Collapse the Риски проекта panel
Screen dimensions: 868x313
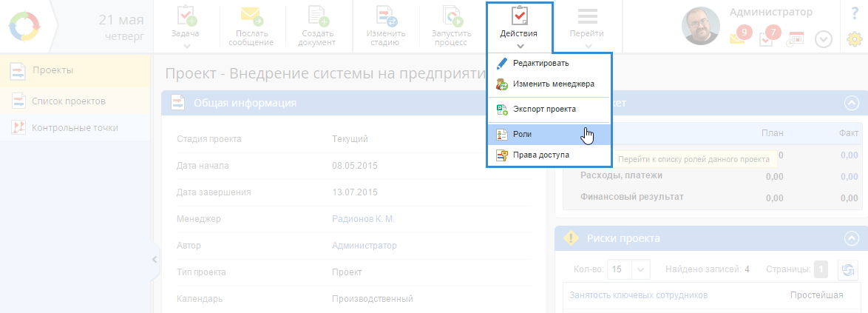pos(852,238)
